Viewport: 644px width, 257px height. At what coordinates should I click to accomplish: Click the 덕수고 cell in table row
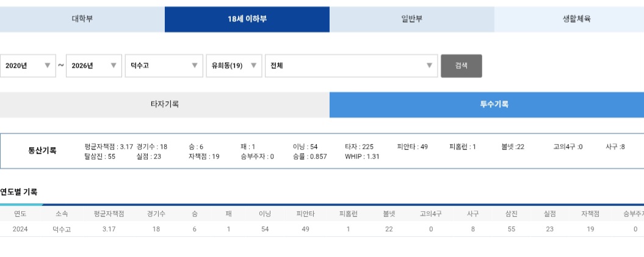point(61,230)
